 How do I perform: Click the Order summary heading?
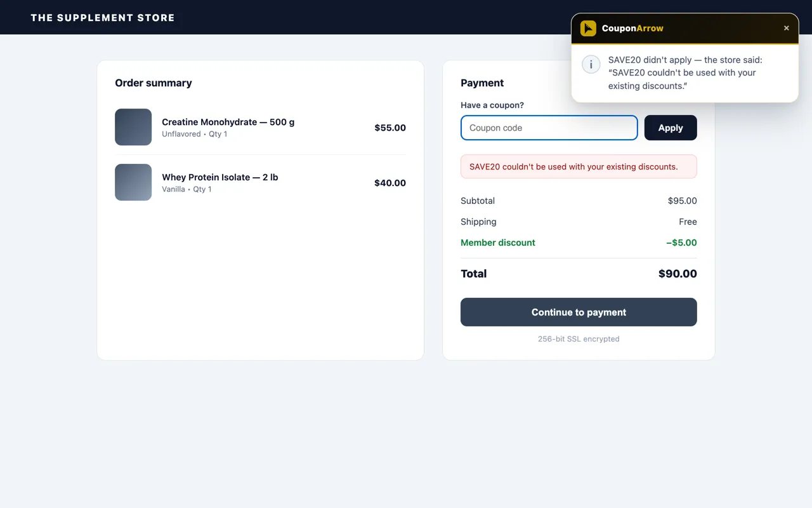click(x=154, y=83)
